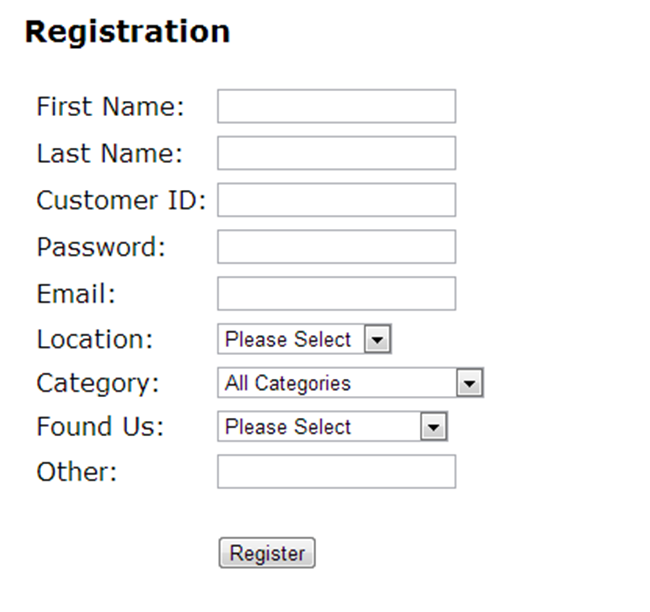Image resolution: width=650 pixels, height=612 pixels.
Task: Select the Password input field
Action: [x=336, y=246]
